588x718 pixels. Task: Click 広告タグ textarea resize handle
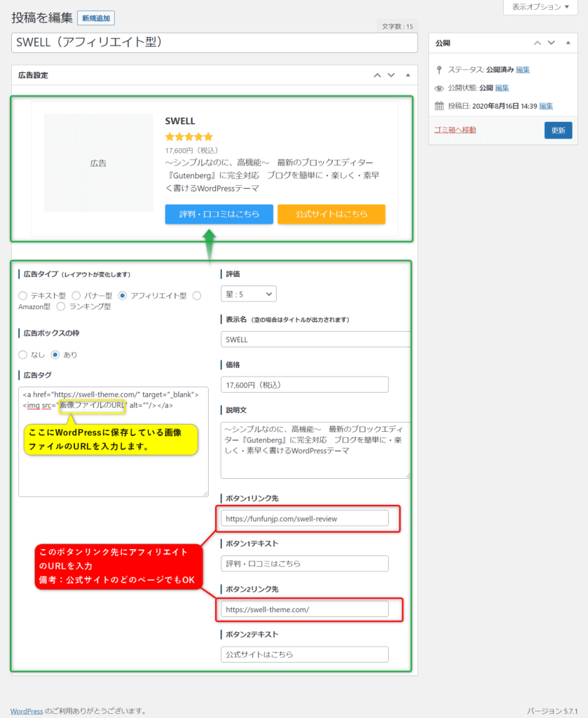coord(205,494)
